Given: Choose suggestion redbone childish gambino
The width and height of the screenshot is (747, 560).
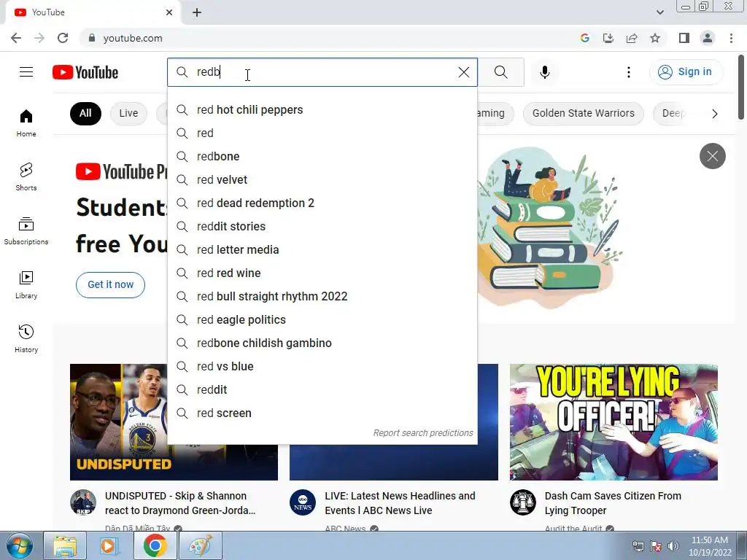Looking at the screenshot, I should [322, 343].
